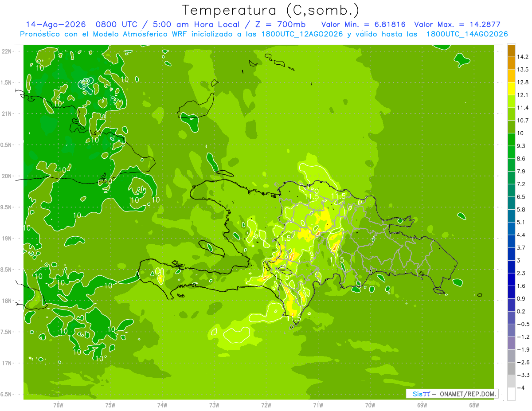Pick the yellow swatch between 12.1 and 12.8
Image resolution: width=532 pixels, height=411 pixels.
point(511,89)
